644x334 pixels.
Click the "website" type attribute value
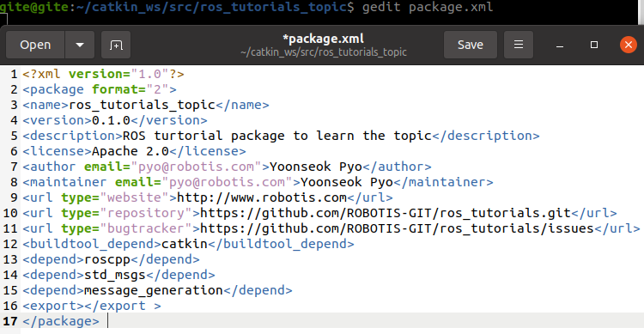(x=134, y=197)
